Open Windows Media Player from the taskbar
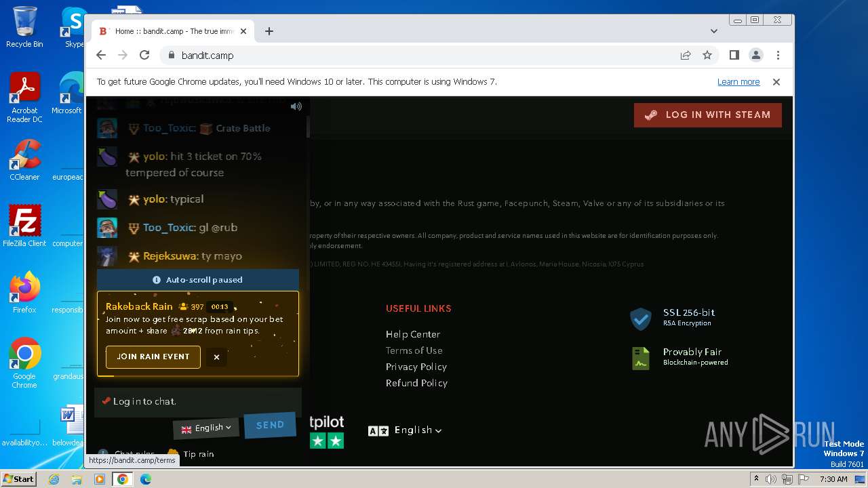Screen dimensions: 868x488 click(100, 479)
